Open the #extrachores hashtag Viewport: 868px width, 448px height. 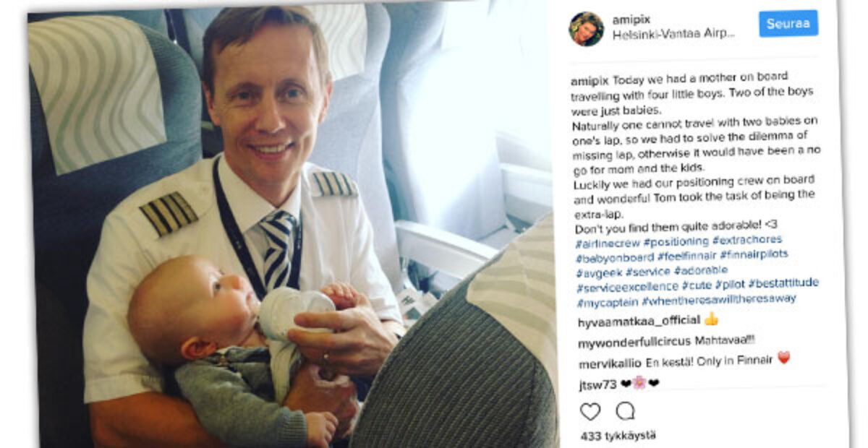pyautogui.click(x=748, y=239)
